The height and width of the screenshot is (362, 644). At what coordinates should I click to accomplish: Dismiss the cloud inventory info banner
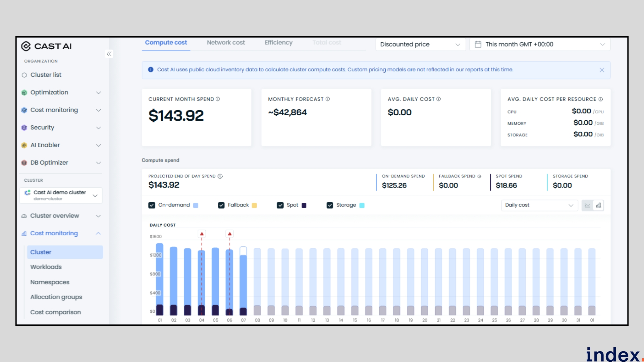(x=602, y=70)
